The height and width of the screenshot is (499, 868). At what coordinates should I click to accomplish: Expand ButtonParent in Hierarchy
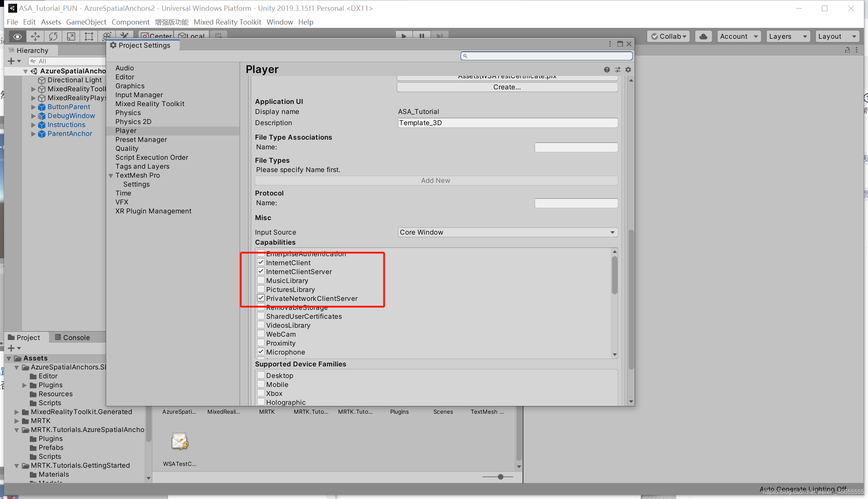[x=33, y=107]
